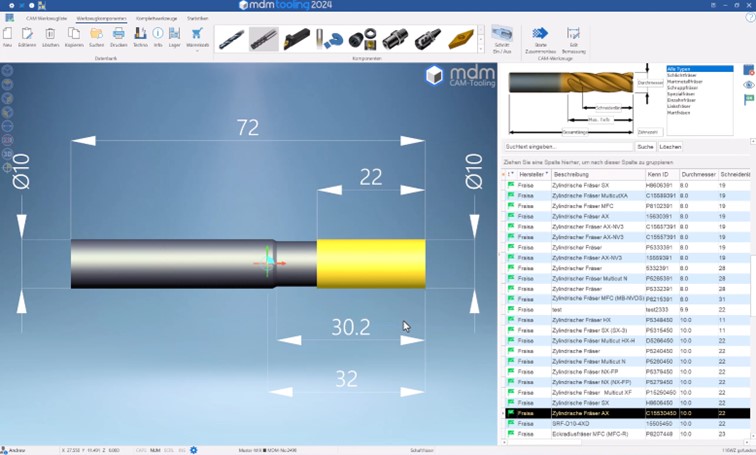Select row Zylindrische Fräser HX
The image size is (756, 455).
point(628,320)
